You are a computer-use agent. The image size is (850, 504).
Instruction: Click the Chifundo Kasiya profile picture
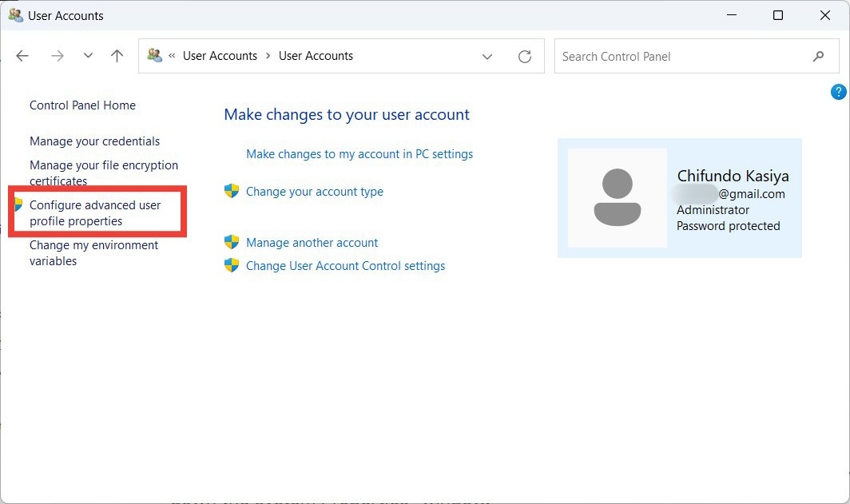coord(615,198)
